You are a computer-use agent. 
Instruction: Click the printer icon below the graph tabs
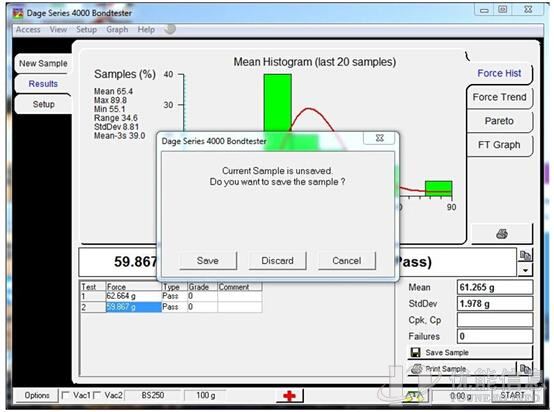[502, 234]
